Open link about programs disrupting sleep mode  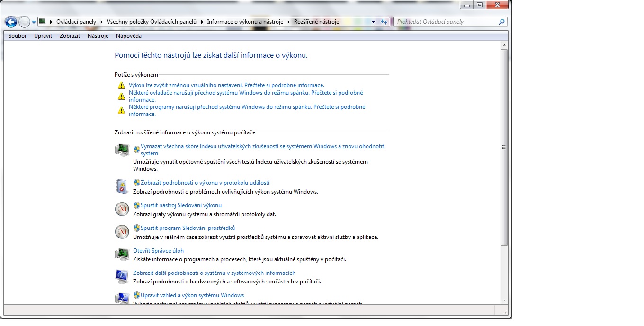tap(247, 110)
